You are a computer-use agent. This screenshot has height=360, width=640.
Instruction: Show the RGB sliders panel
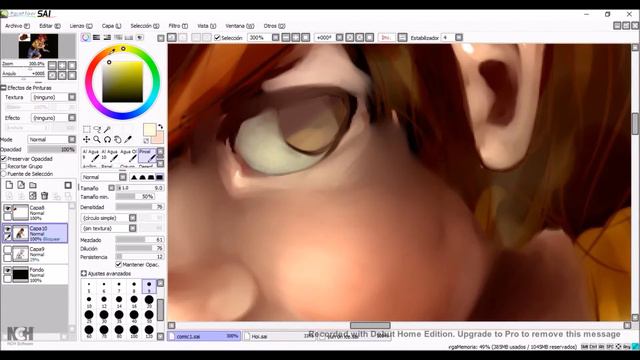(x=96, y=38)
